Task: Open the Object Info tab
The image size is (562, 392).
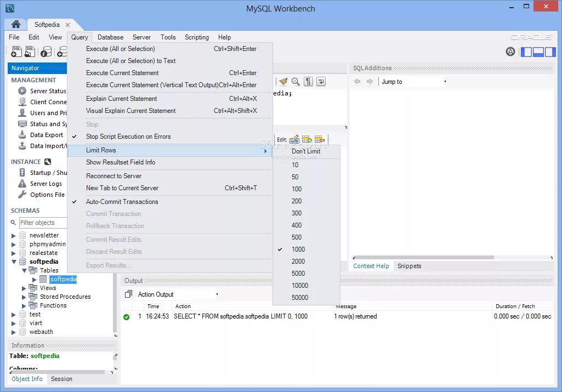Action: coord(27,379)
